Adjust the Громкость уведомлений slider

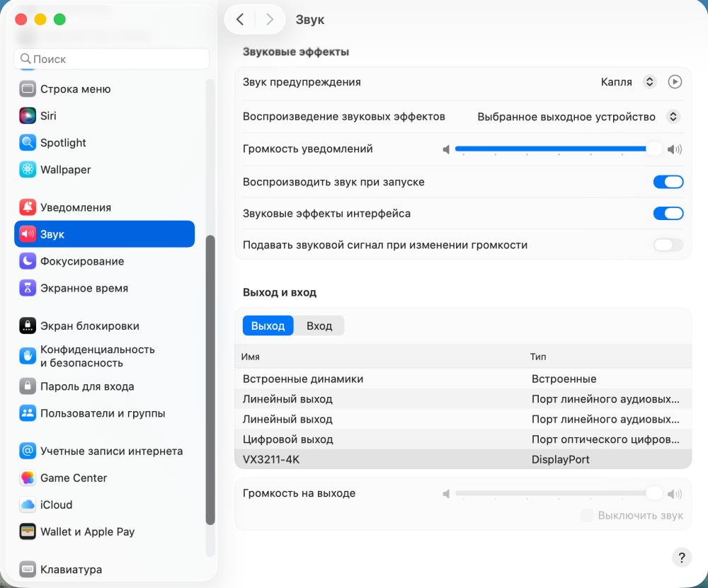pos(558,149)
